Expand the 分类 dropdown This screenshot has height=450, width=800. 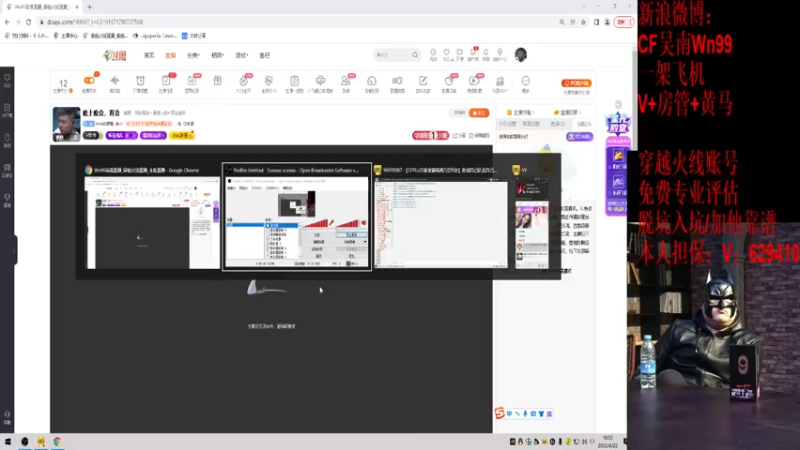pyautogui.click(x=193, y=55)
